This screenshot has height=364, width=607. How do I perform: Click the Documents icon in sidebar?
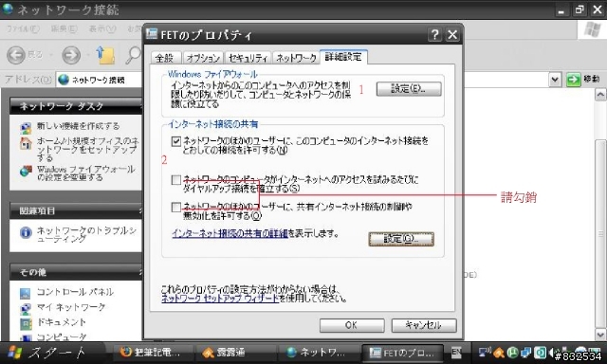coord(26,323)
